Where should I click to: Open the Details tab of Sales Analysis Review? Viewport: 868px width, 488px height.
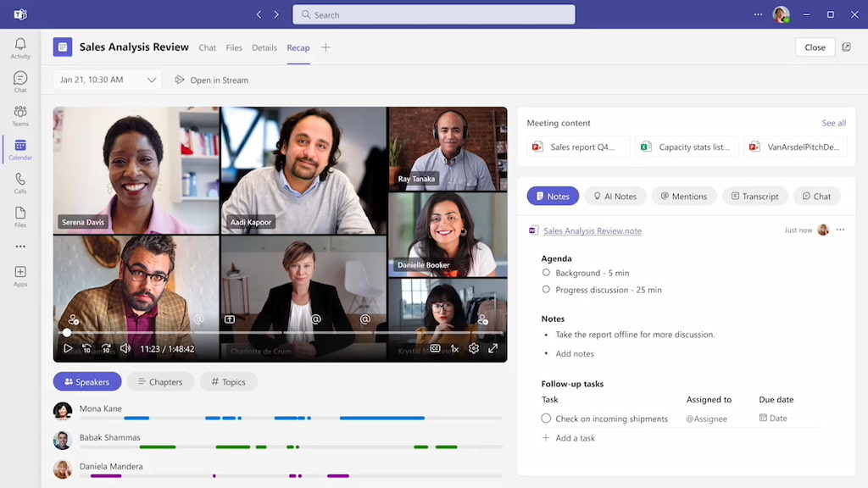264,47
